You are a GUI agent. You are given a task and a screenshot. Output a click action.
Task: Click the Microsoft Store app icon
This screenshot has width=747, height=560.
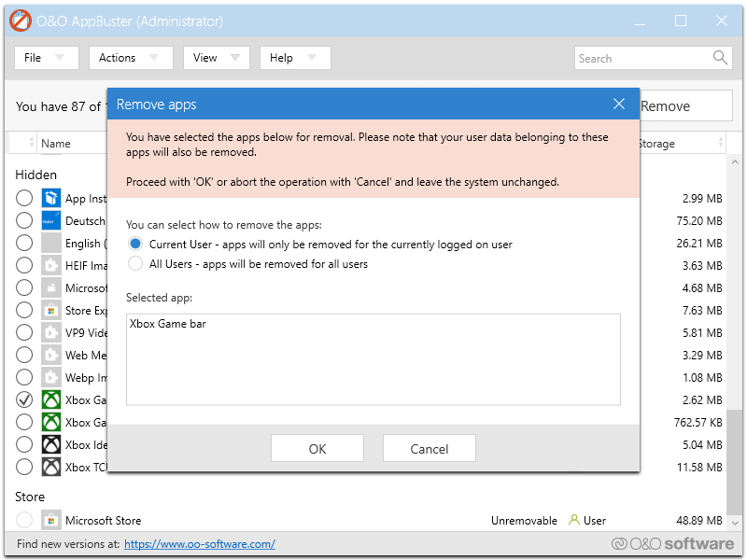pos(51,520)
